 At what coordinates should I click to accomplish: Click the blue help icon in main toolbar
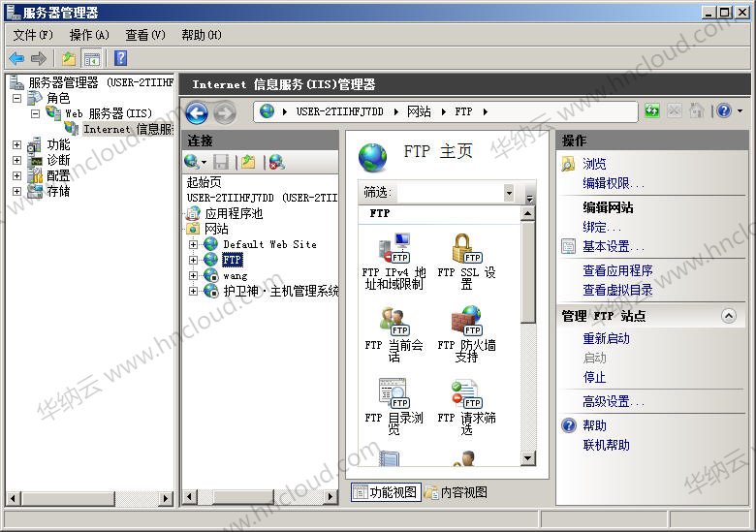[x=120, y=59]
